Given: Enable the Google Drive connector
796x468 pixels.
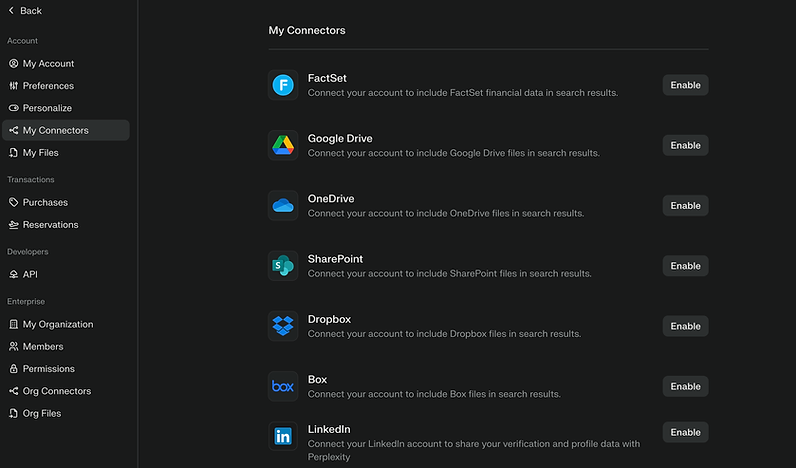Looking at the screenshot, I should coord(685,146).
